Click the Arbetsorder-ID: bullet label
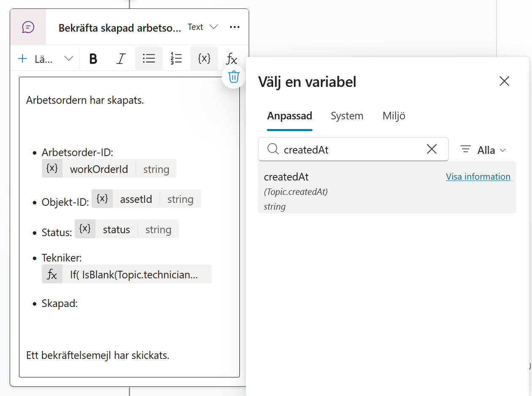The image size is (532, 396). (77, 152)
